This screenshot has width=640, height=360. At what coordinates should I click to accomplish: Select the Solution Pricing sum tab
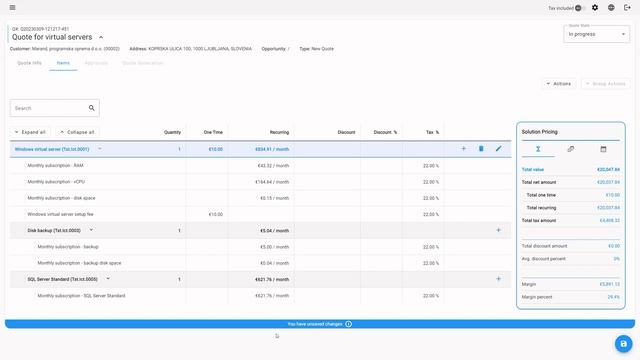coord(538,149)
